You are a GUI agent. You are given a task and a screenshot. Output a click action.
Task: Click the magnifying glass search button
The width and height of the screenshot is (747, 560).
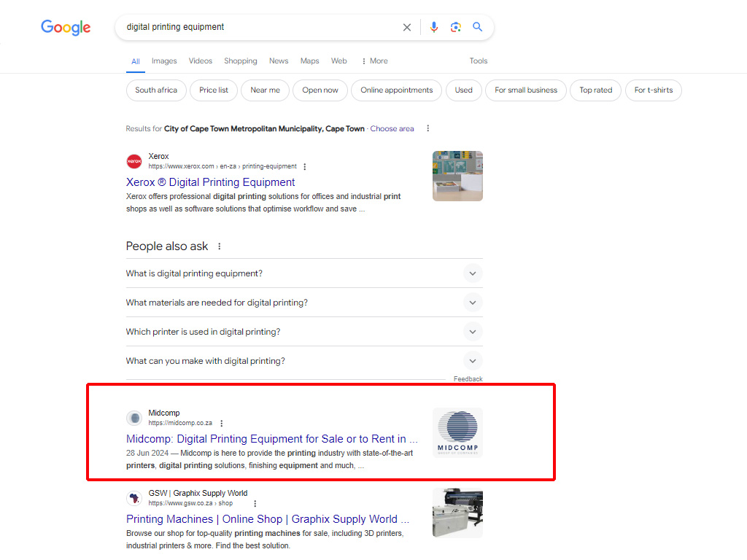pos(478,27)
